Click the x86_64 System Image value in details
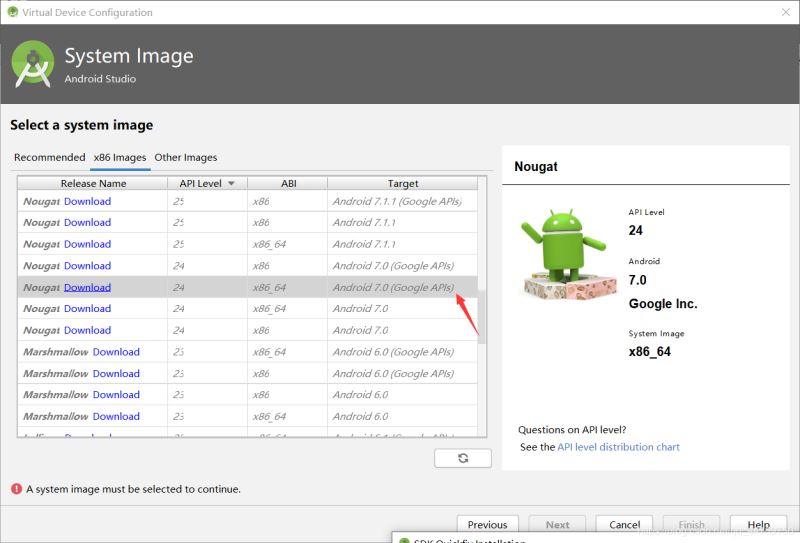 coord(649,352)
